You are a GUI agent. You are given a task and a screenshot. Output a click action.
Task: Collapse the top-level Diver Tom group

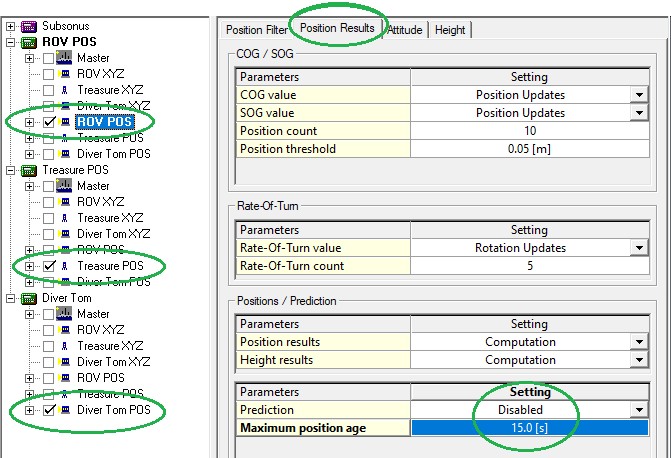(11, 298)
